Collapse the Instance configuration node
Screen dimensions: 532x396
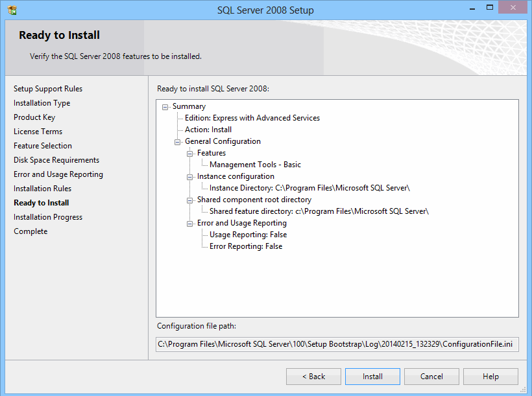[189, 177]
